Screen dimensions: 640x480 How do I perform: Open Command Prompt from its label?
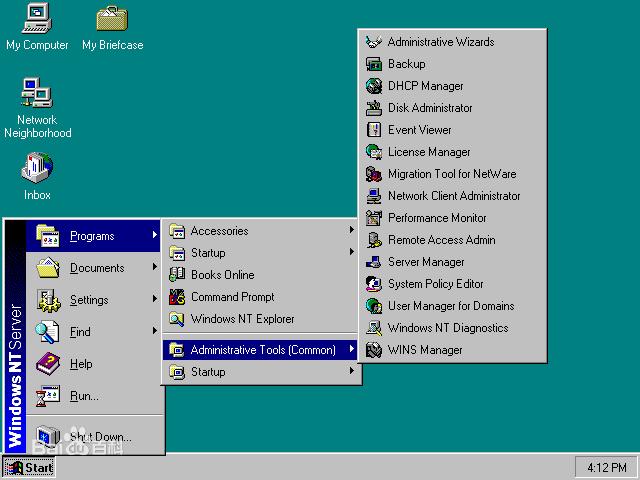(x=233, y=297)
